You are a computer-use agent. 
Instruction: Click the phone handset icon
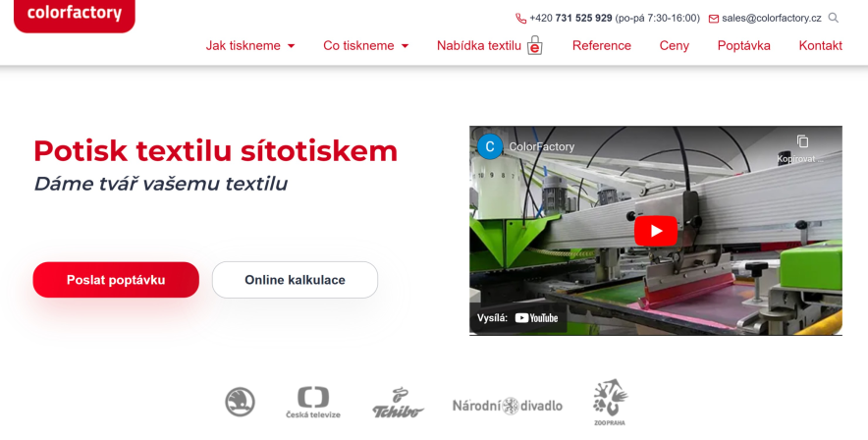click(520, 19)
